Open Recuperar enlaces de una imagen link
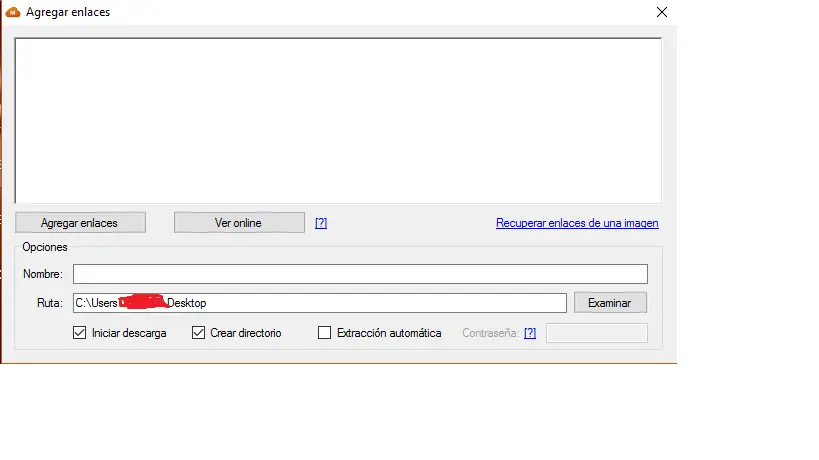The image size is (819, 460). click(x=577, y=223)
